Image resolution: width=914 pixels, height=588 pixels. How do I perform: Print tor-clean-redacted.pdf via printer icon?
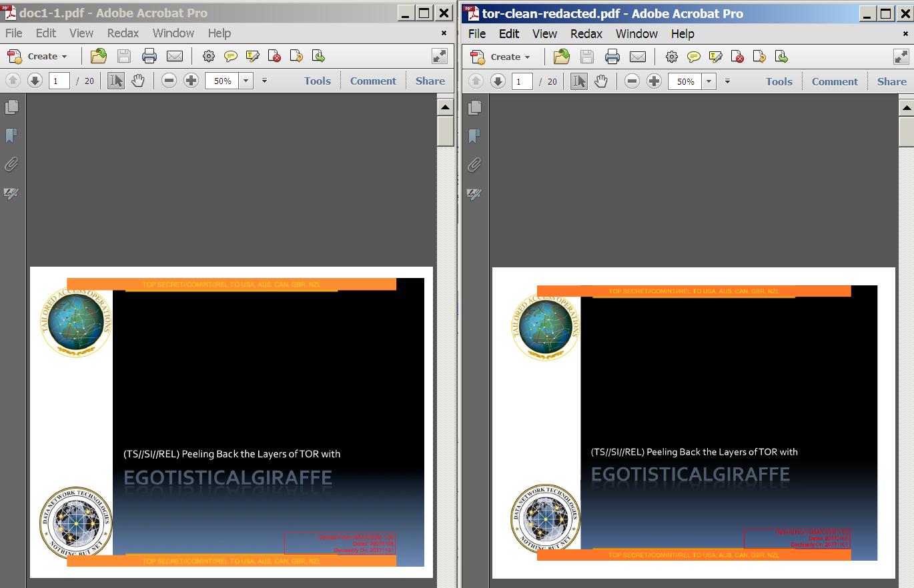tap(612, 57)
